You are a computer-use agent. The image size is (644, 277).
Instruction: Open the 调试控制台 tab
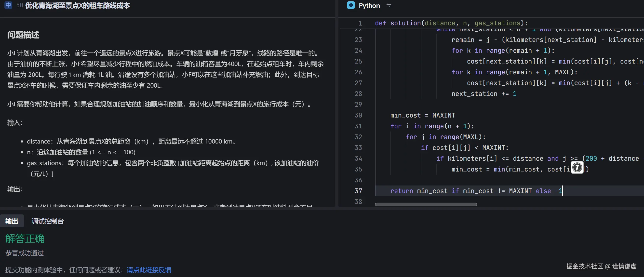48,221
